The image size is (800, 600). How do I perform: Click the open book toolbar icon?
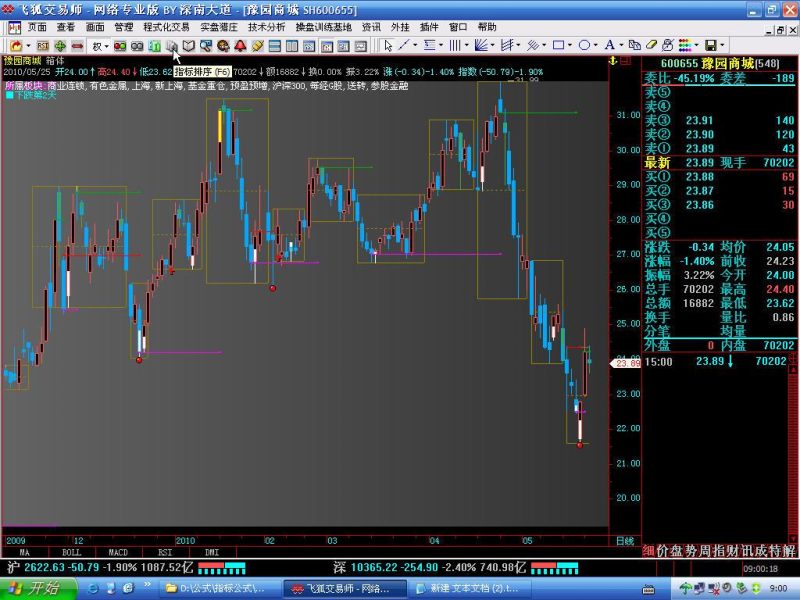[189, 46]
